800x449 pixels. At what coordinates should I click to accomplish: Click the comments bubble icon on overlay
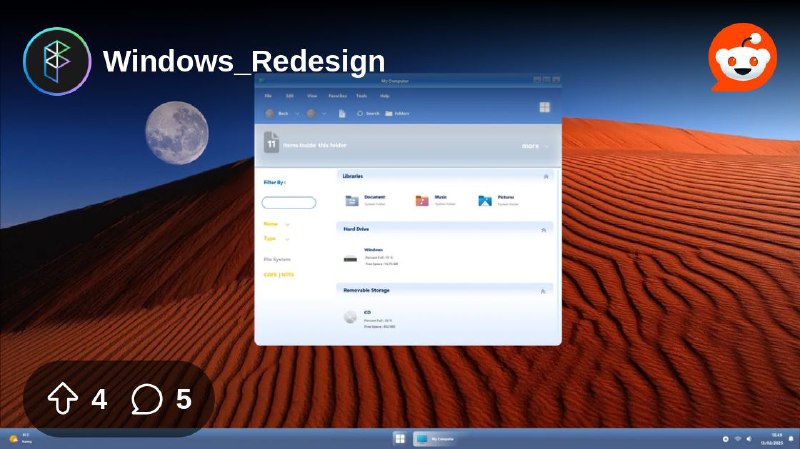click(x=147, y=398)
